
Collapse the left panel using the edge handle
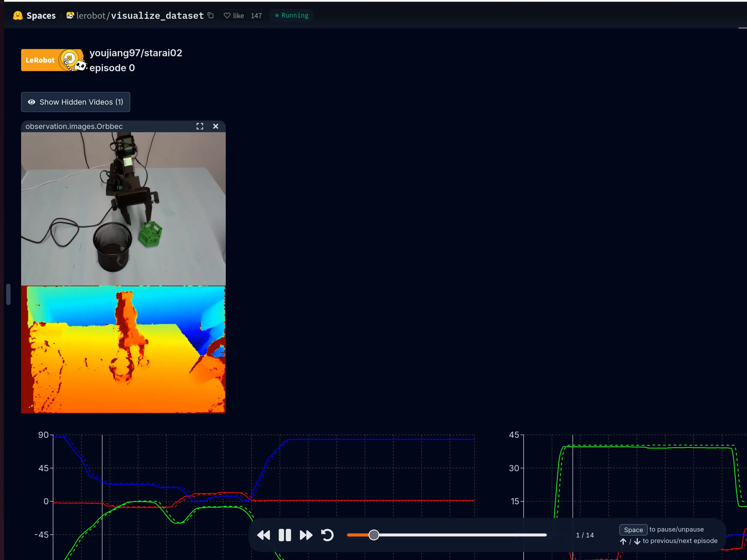tap(8, 294)
